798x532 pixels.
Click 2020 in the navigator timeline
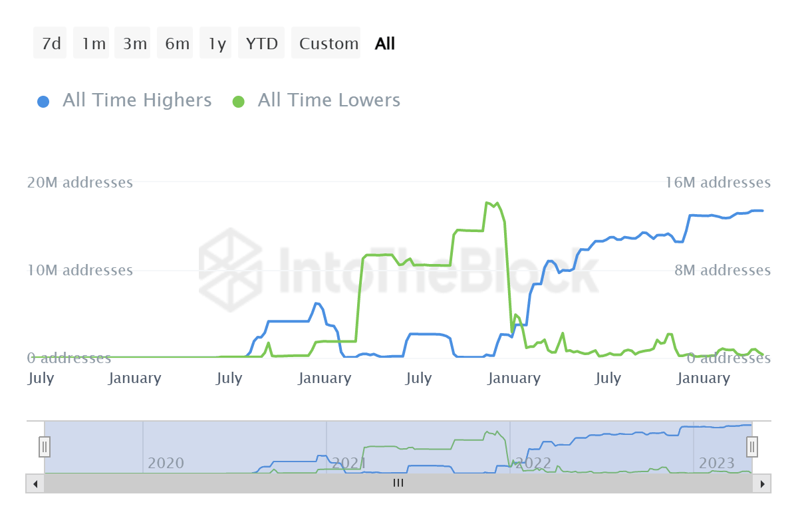pos(166,463)
